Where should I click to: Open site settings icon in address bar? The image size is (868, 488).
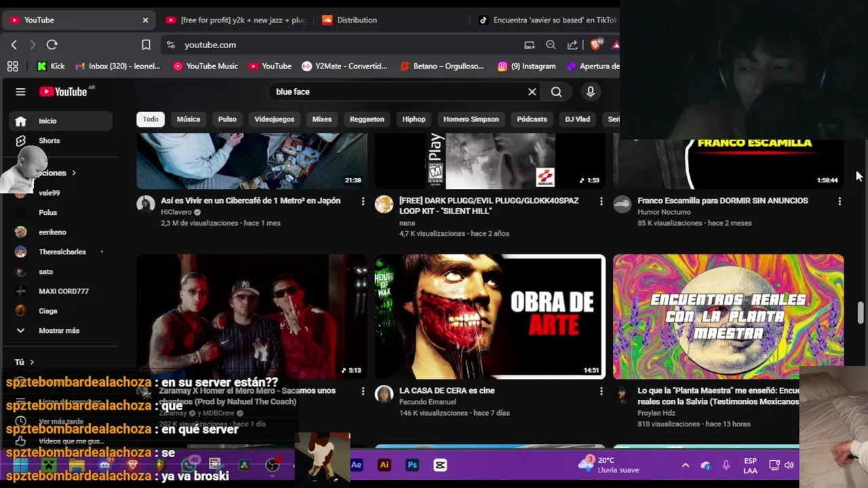click(x=170, y=45)
